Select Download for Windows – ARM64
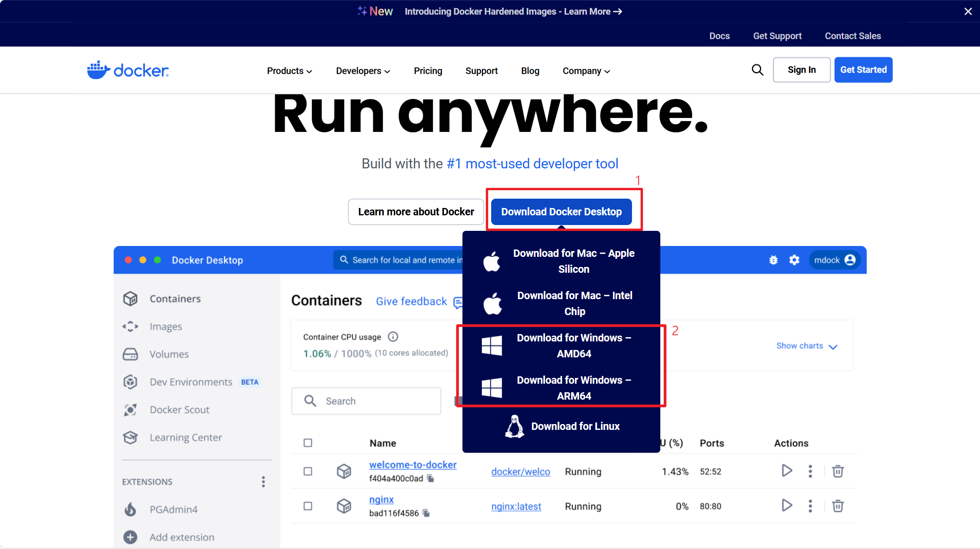 (561, 388)
